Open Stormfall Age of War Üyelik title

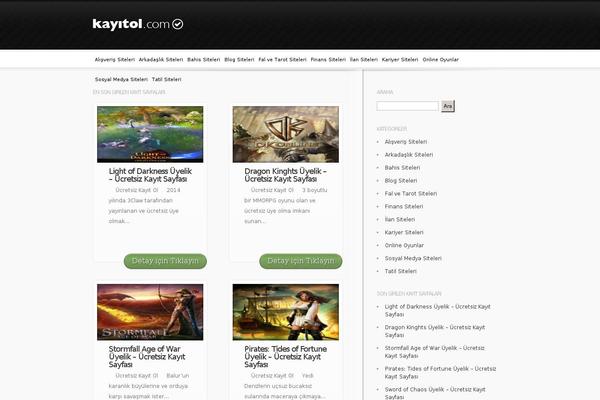pyautogui.click(x=147, y=357)
